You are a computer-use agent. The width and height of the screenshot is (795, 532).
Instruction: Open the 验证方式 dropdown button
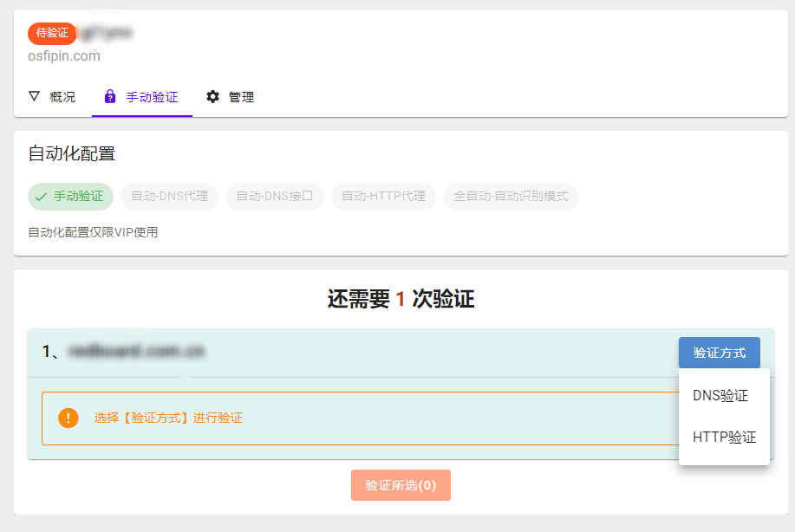click(720, 353)
